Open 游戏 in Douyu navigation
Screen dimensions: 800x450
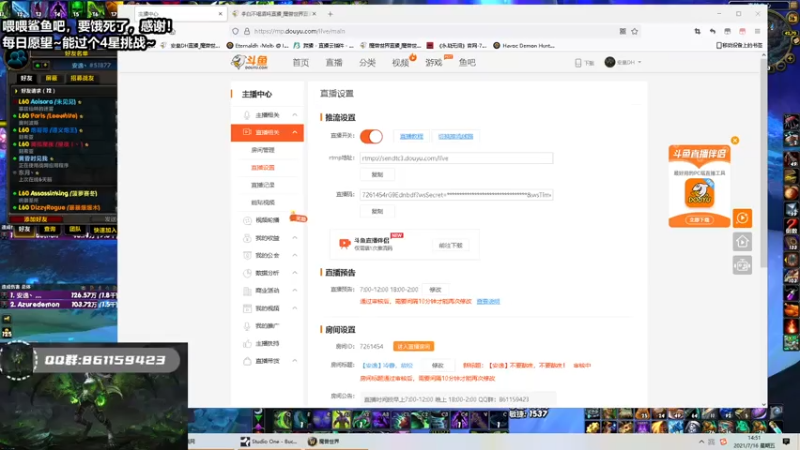(x=434, y=63)
